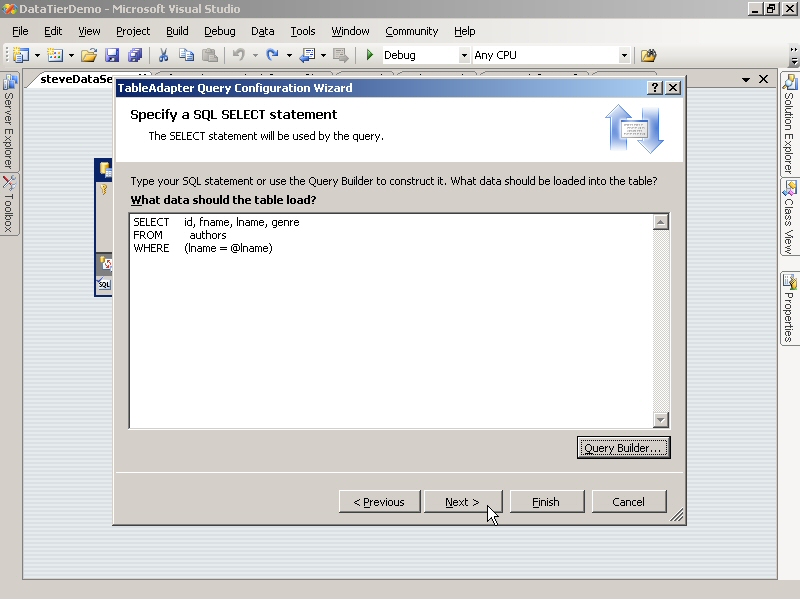The height and width of the screenshot is (600, 800).
Task: Open the Tools menu
Action: tap(303, 31)
